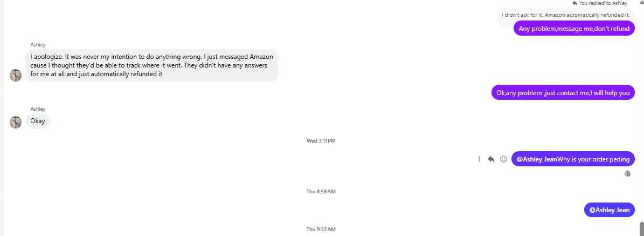Click Ashley's avatar beside the apology message

coord(16,75)
